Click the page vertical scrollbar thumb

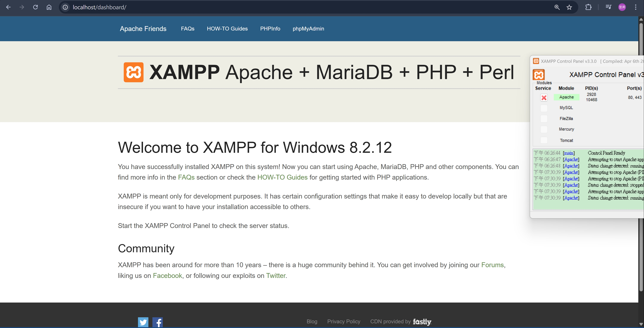pyautogui.click(x=641, y=157)
